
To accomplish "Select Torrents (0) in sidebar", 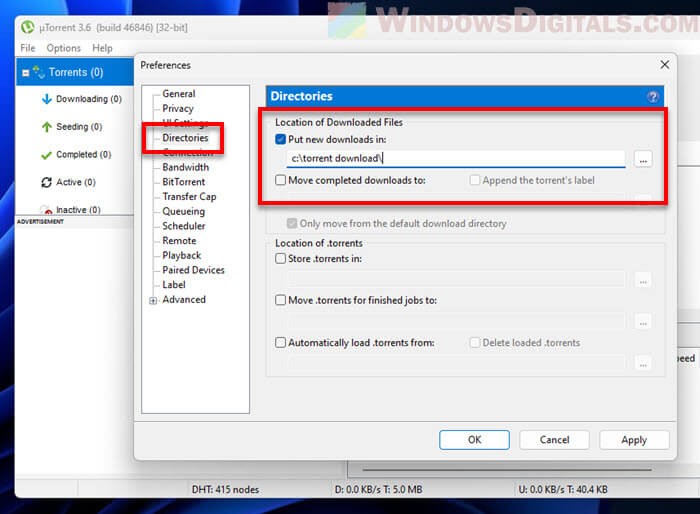I will click(x=76, y=72).
